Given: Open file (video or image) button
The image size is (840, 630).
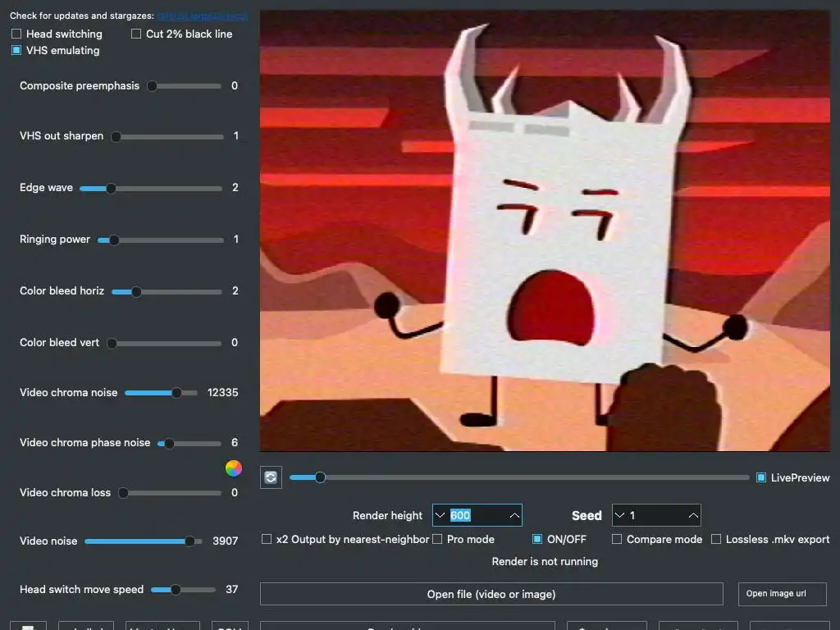Looking at the screenshot, I should 491,594.
